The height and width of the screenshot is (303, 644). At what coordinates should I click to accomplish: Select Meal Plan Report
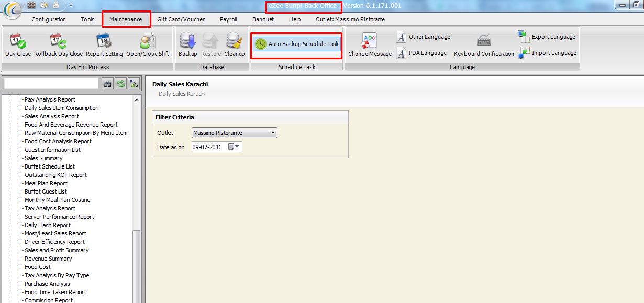coord(46,183)
